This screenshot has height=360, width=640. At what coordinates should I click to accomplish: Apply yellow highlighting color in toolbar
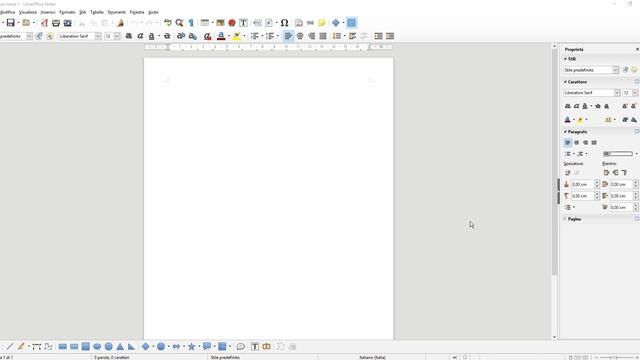point(236,36)
